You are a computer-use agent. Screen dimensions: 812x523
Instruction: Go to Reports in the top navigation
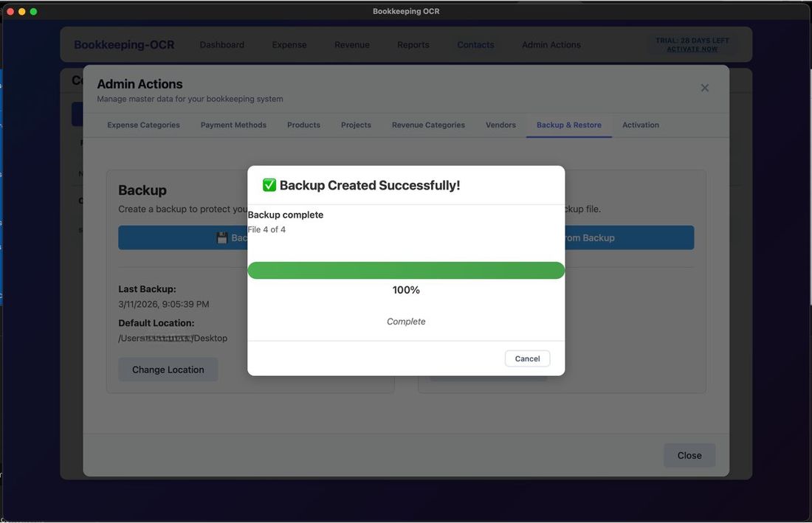click(x=413, y=45)
